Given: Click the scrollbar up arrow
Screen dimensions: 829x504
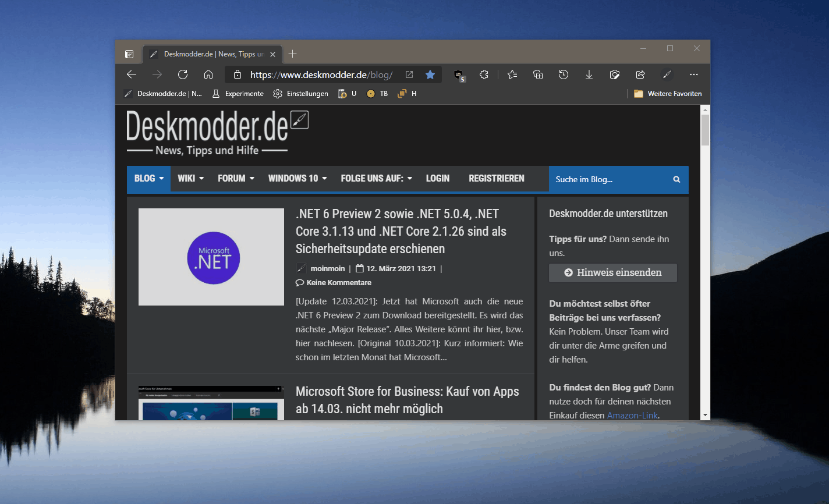Looking at the screenshot, I should click(x=705, y=110).
